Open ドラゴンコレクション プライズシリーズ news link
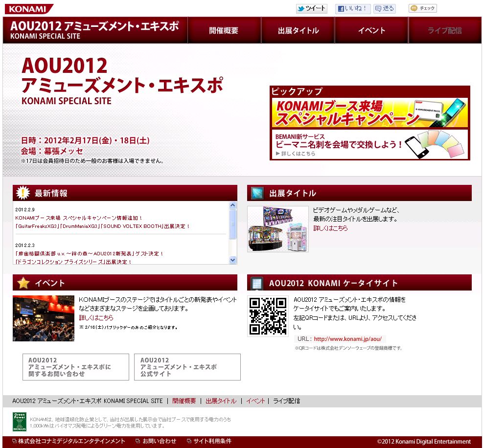 tap(73, 262)
